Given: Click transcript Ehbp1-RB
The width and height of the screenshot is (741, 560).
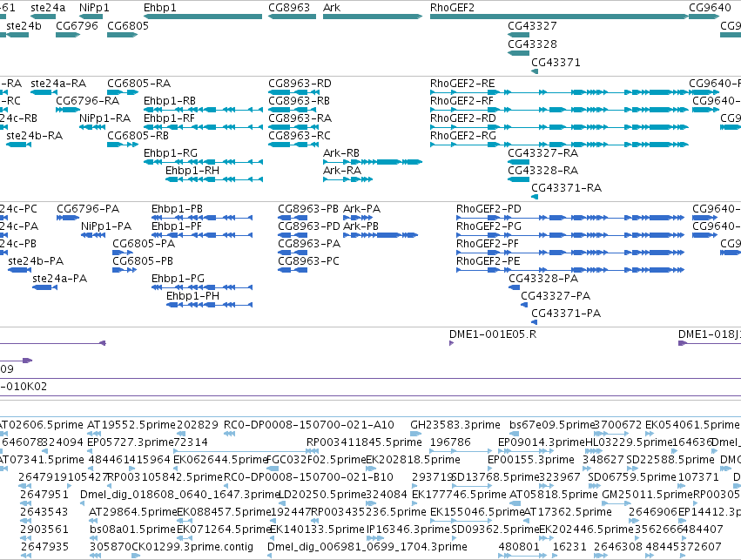Looking at the screenshot, I should tap(203, 110).
